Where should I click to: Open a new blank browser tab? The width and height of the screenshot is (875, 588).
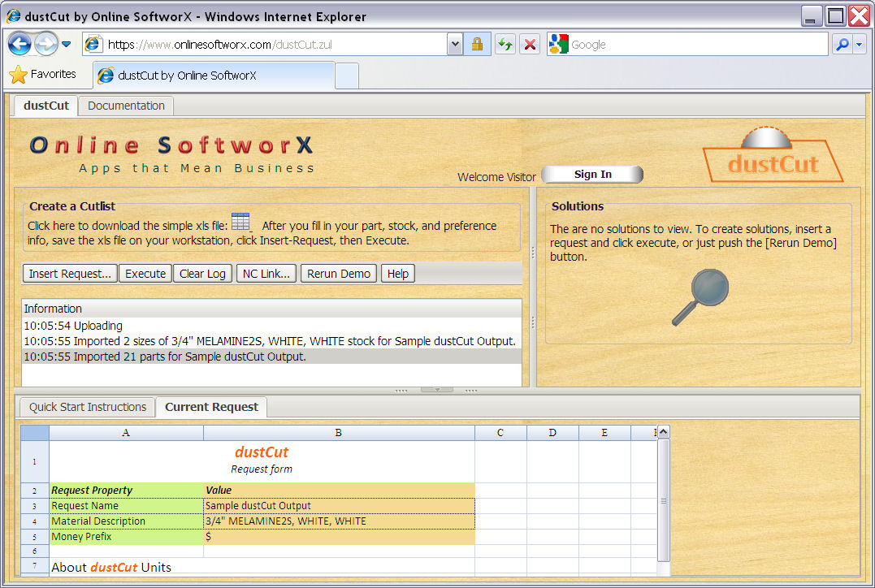347,76
